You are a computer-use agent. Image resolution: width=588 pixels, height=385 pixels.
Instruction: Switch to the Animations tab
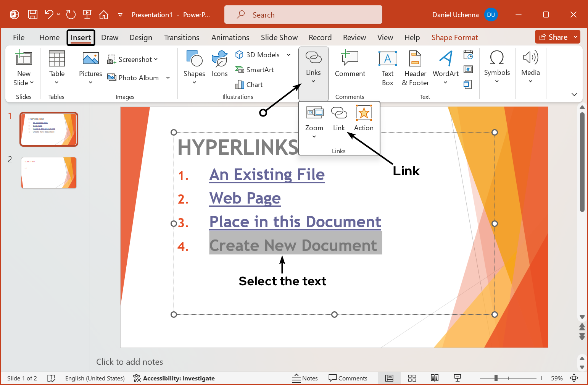pos(230,37)
